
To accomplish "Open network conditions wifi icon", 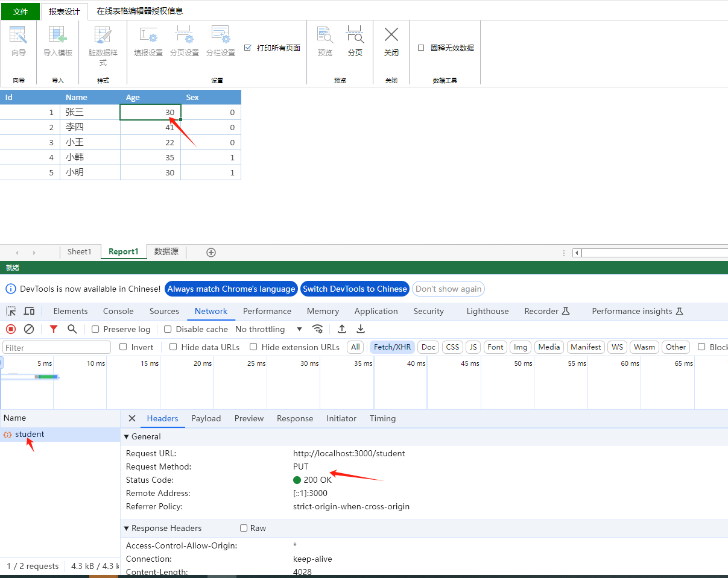I will [x=318, y=329].
